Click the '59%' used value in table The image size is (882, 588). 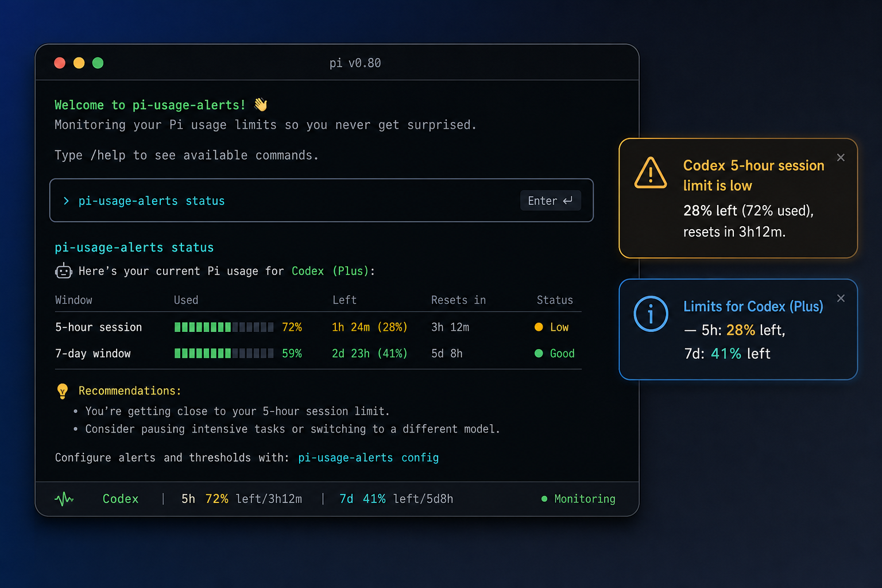tap(292, 354)
